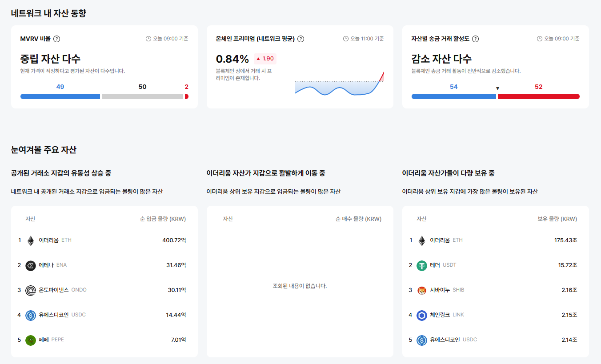Click the 공개된 거래소 지갑의 유동성 상승 중 title
The image size is (601, 364).
pyautogui.click(x=61, y=173)
